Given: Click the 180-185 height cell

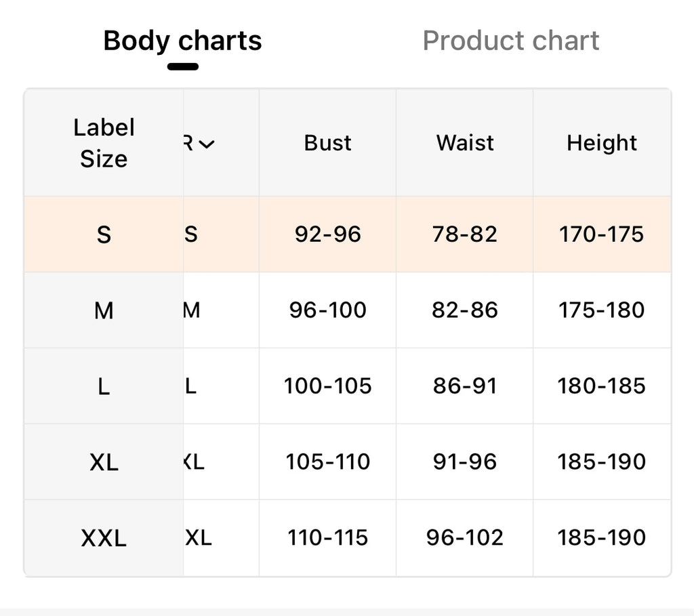Looking at the screenshot, I should 602,386.
